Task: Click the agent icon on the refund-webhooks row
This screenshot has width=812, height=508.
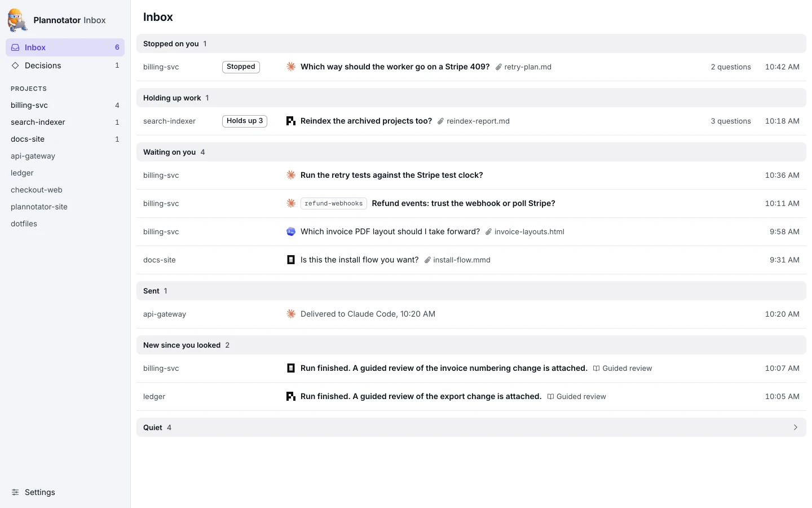Action: (291, 203)
